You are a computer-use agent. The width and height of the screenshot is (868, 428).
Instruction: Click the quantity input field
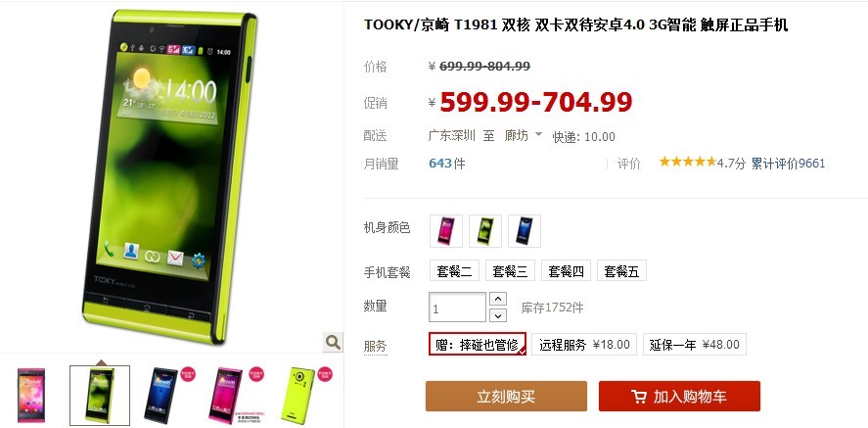pyautogui.click(x=457, y=308)
